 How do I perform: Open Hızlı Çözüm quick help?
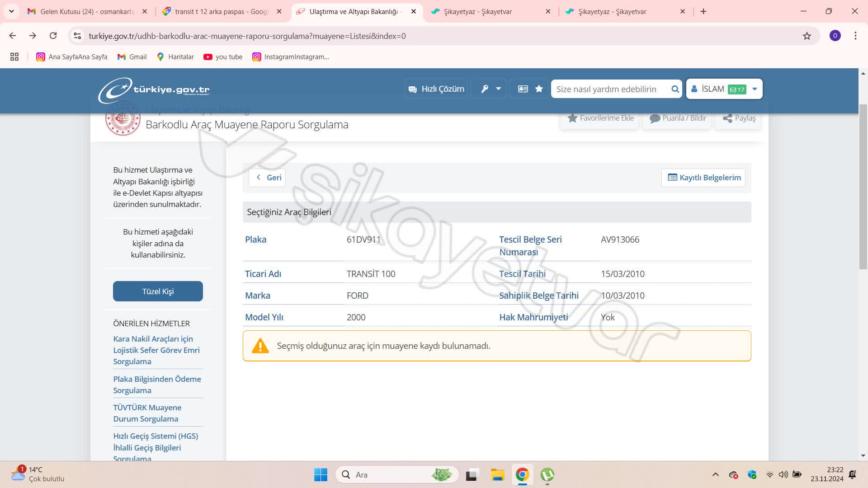click(x=436, y=89)
